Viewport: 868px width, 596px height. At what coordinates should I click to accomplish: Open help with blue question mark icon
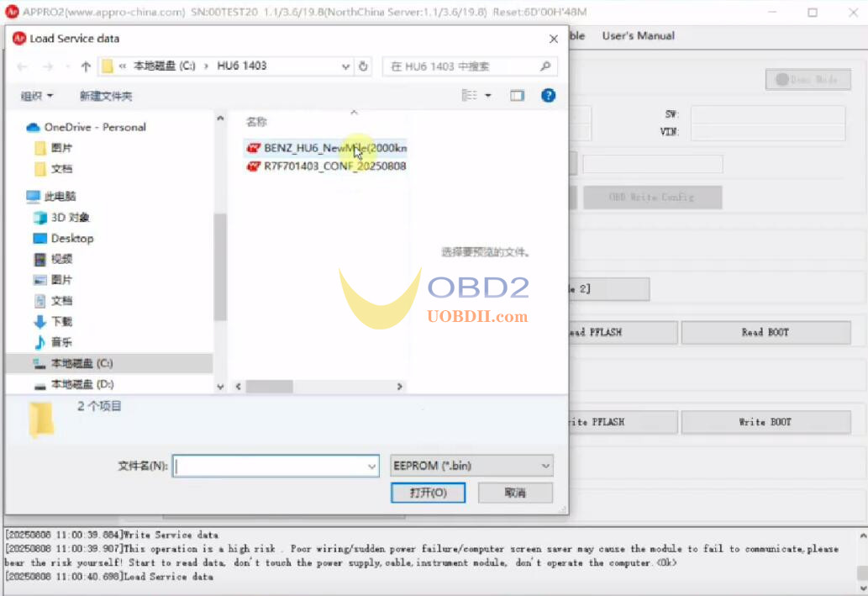point(548,96)
